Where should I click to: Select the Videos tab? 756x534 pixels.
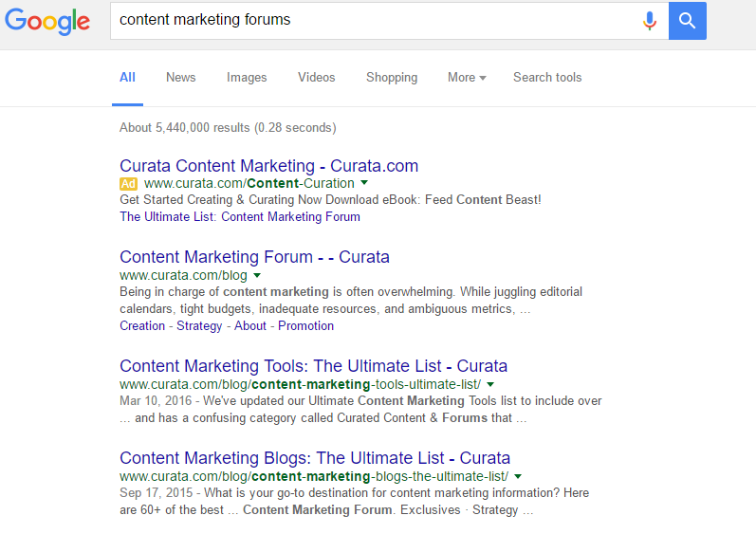click(316, 77)
